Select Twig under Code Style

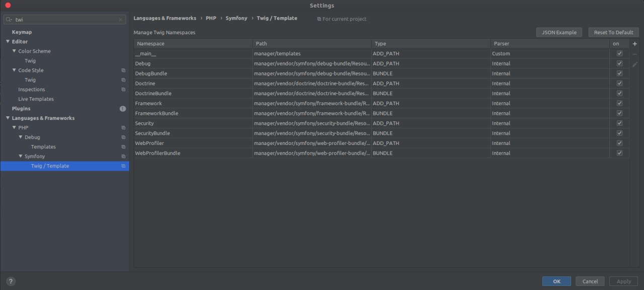tap(30, 80)
